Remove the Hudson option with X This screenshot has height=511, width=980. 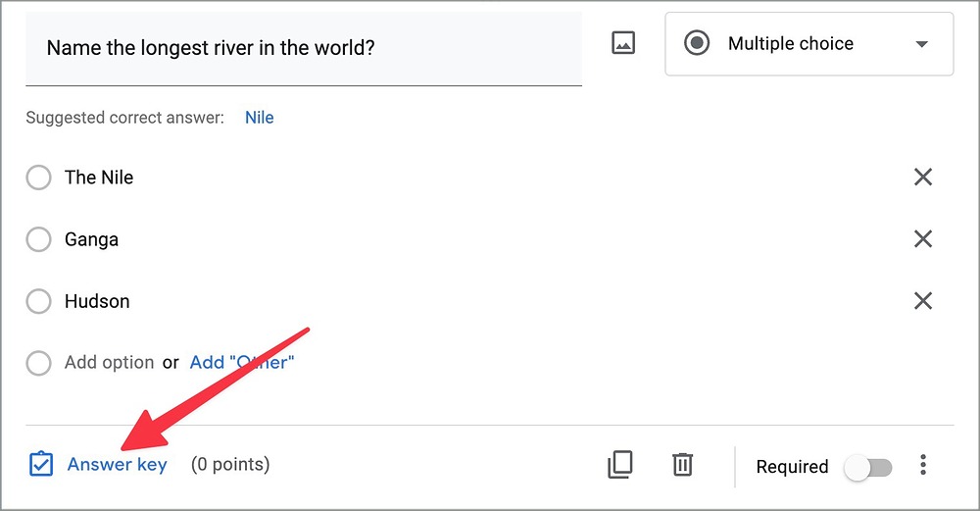pyautogui.click(x=923, y=301)
